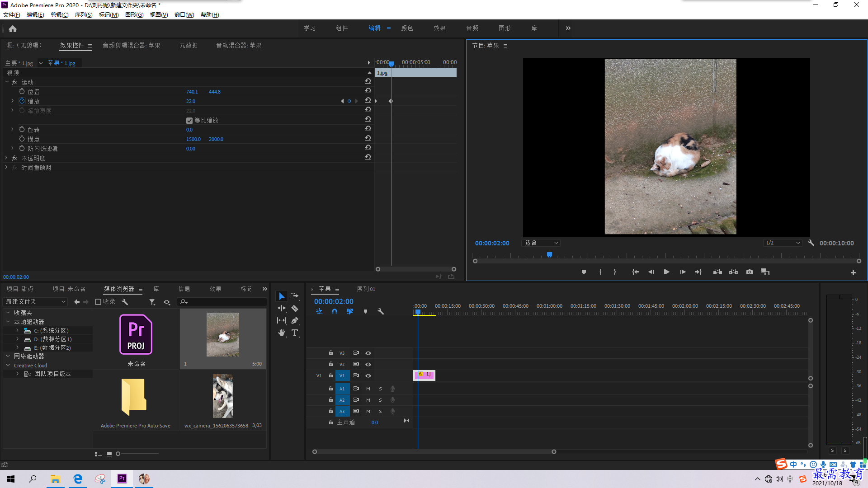Step back one frame in program monitor
Viewport: 868px width, 488px height.
tap(651, 272)
